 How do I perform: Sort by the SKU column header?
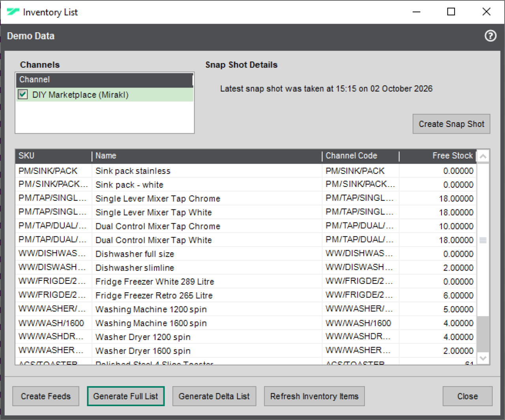click(x=54, y=156)
